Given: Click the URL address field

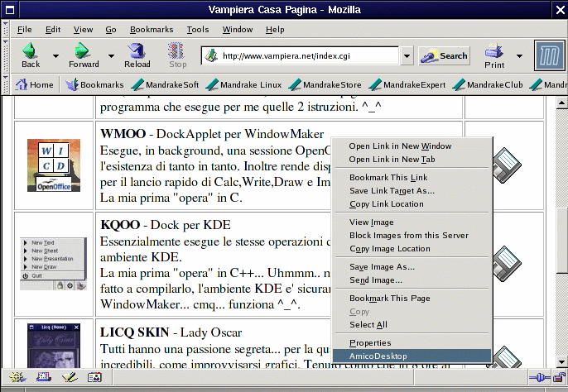Looking at the screenshot, I should [x=300, y=55].
